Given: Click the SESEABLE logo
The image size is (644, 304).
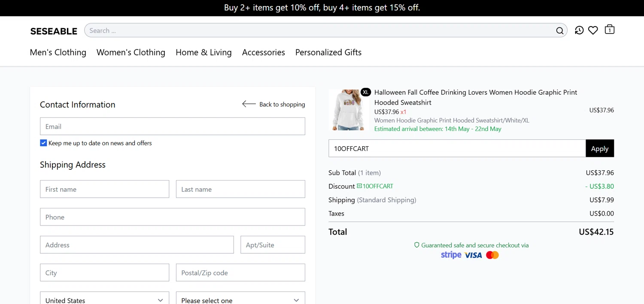Looking at the screenshot, I should coord(54,31).
